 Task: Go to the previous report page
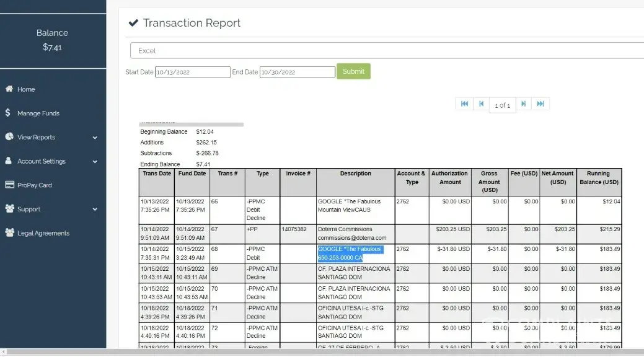click(481, 104)
